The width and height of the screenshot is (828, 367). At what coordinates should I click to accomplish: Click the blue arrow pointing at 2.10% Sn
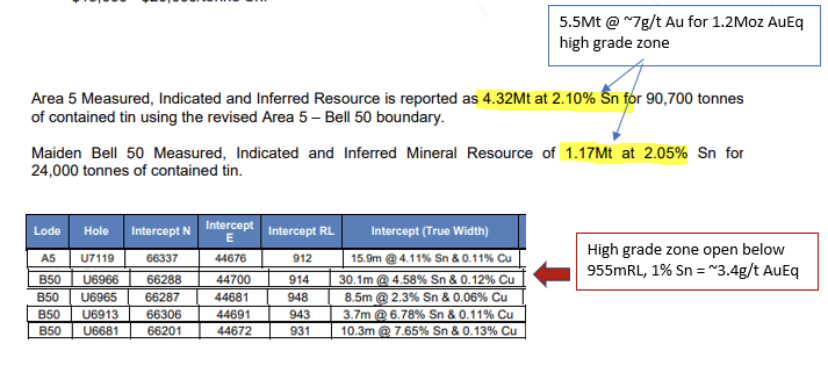(622, 77)
